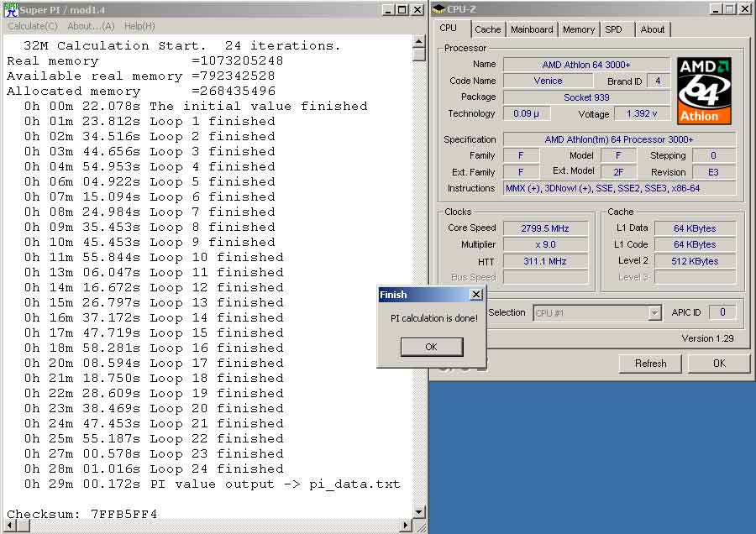
Task: Click the 'Version 1.29' label in CPU-Z
Action: (707, 339)
